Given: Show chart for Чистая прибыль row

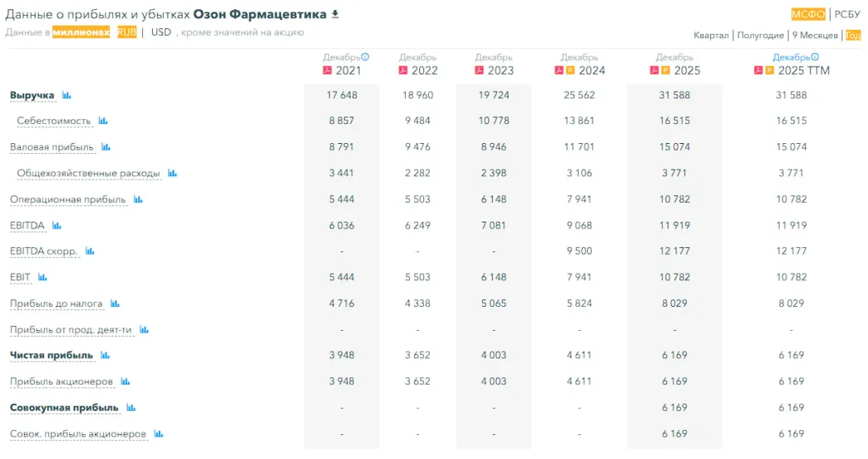Looking at the screenshot, I should point(105,356).
